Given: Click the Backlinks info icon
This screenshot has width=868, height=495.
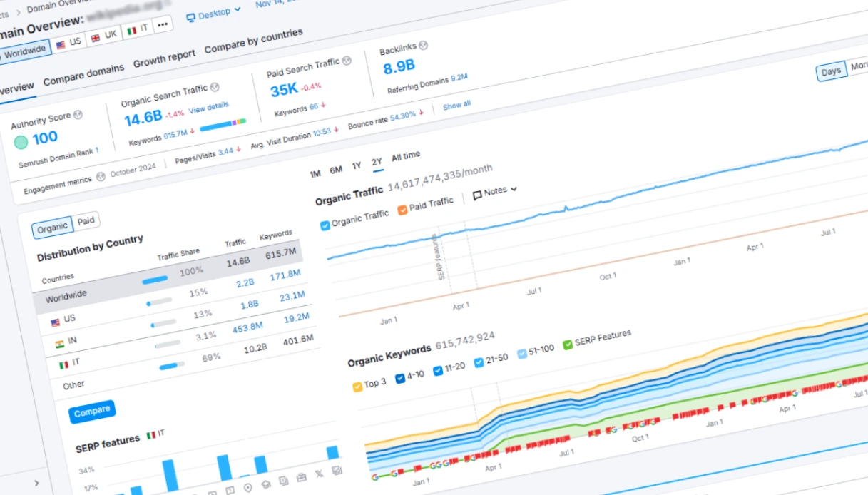Looking at the screenshot, I should tap(423, 45).
